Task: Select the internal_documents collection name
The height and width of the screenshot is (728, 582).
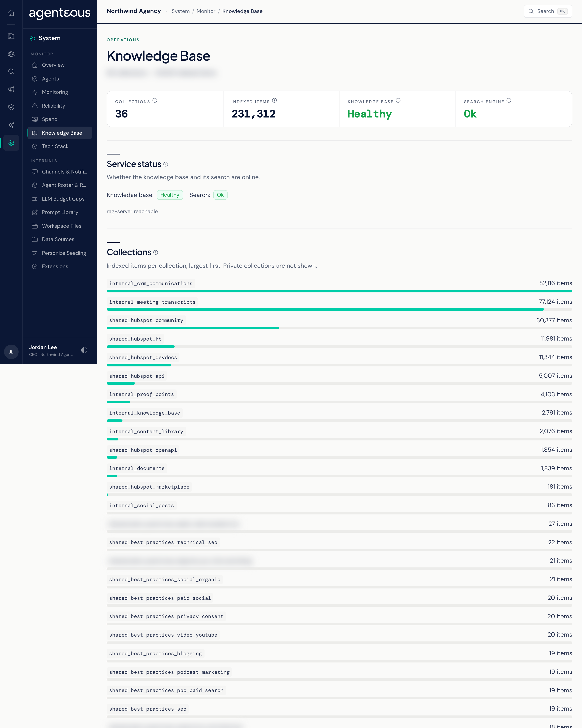Action: [x=137, y=468]
